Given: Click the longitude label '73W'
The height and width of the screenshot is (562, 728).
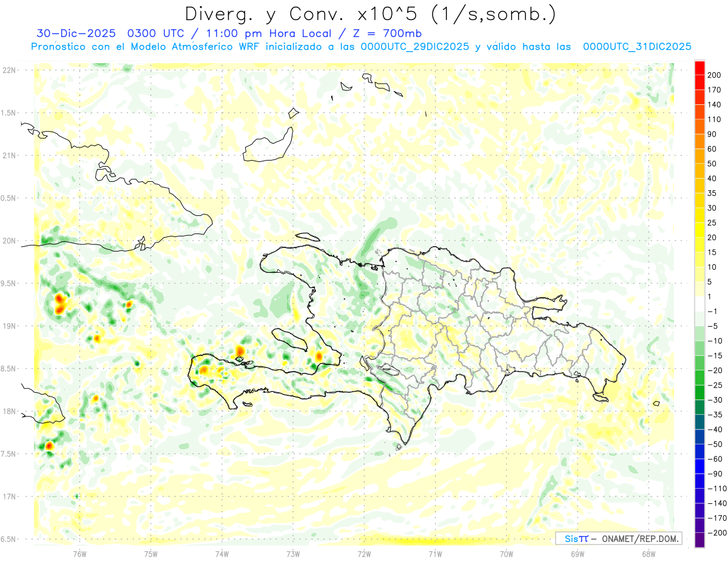Looking at the screenshot, I should pyautogui.click(x=293, y=553).
